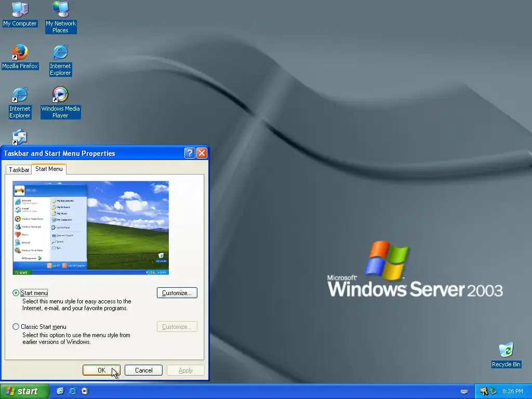This screenshot has height=399, width=532.
Task: Select the Classic Start menu radio option
Action: point(16,327)
